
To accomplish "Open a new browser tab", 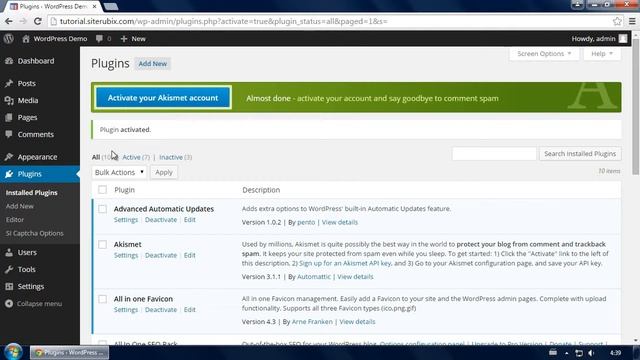I will [110, 7].
